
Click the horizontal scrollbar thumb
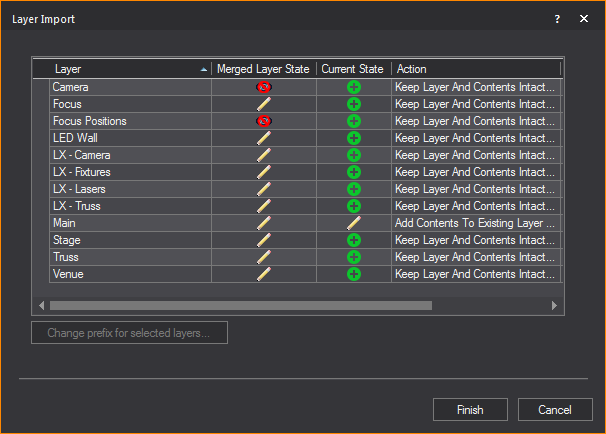pos(240,305)
